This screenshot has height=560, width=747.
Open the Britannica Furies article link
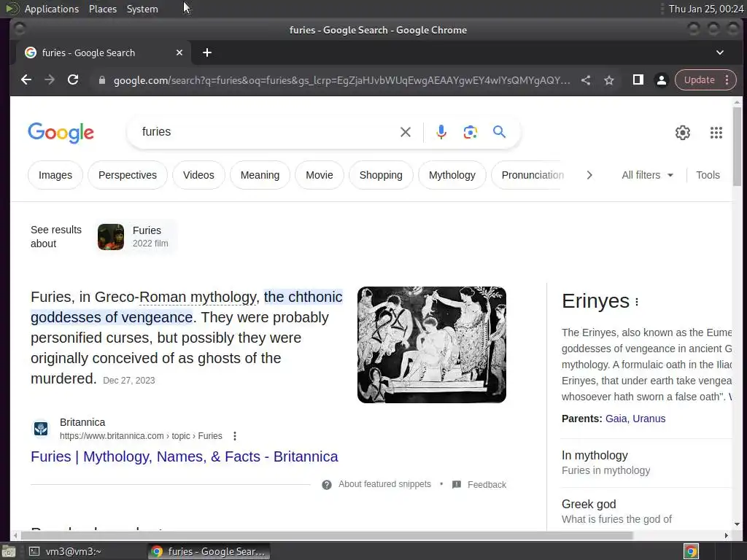pos(185,456)
